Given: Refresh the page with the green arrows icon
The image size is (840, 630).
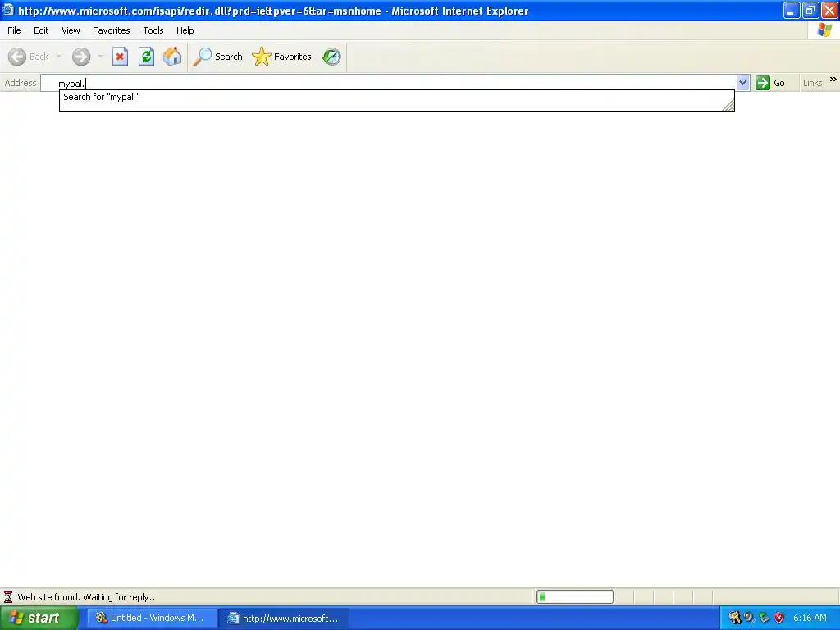Looking at the screenshot, I should [146, 57].
